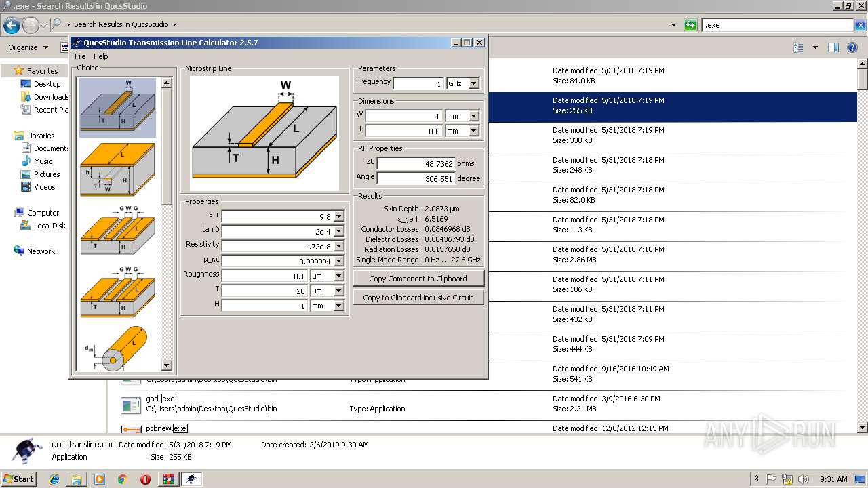
Task: Open Network in Explorer navigation pane
Action: (x=41, y=251)
